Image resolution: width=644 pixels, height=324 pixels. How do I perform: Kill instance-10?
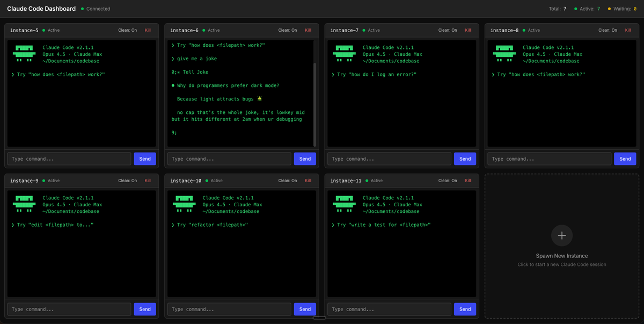308,181
